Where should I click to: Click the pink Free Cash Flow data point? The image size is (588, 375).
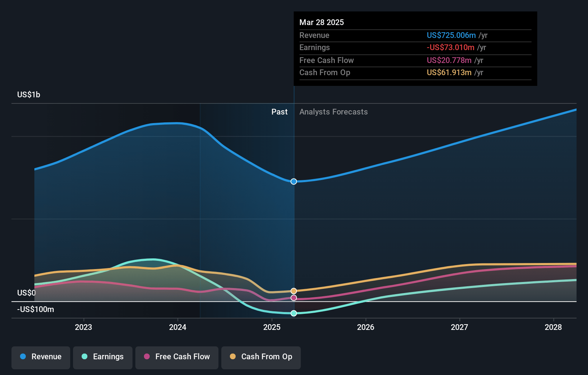294,298
